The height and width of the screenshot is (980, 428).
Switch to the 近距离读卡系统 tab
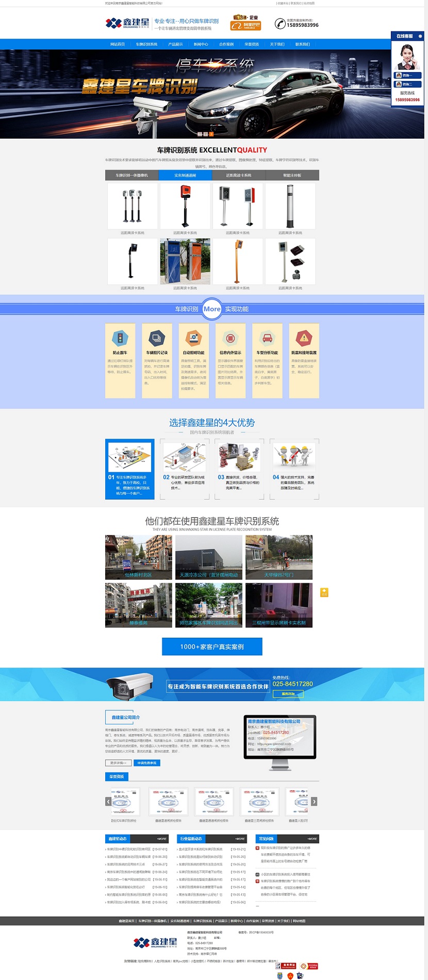tap(238, 175)
